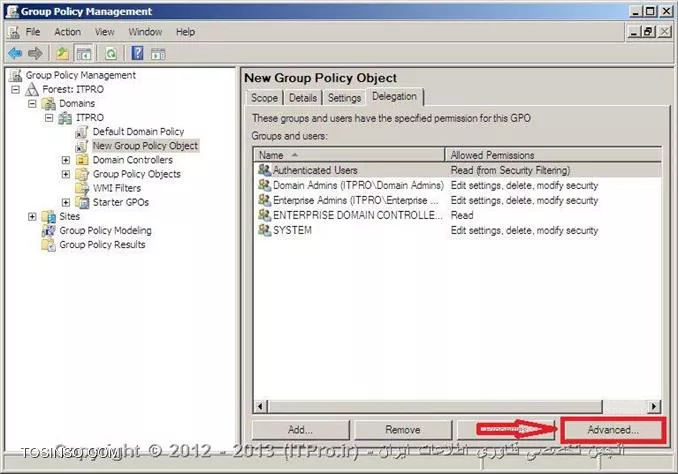This screenshot has height=474, width=678.
Task: Click the action pane toolbar icon
Action: (x=158, y=54)
